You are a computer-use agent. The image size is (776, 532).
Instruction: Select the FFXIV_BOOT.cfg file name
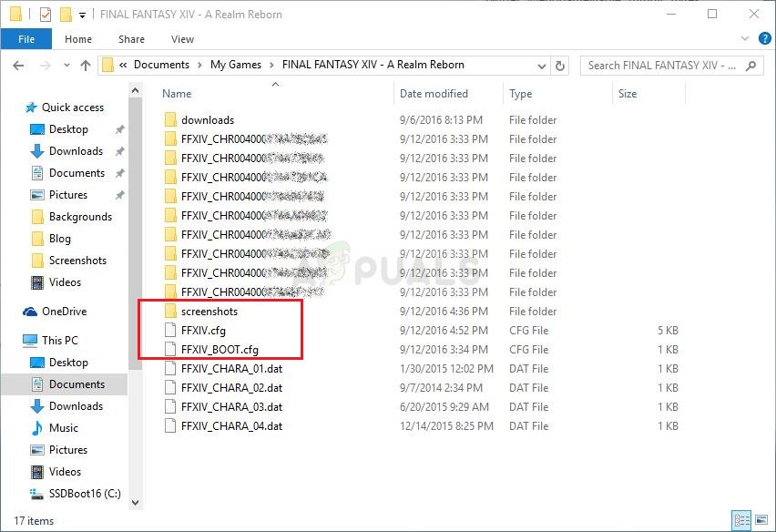220,350
